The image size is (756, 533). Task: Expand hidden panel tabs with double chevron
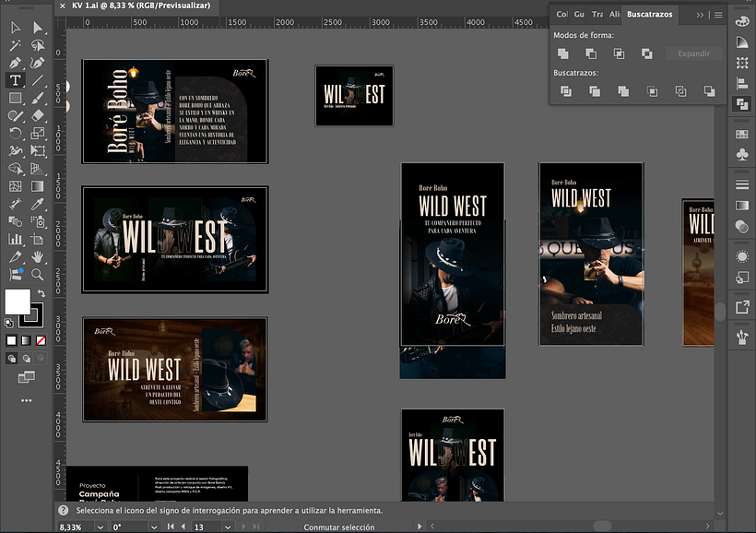[x=700, y=15]
